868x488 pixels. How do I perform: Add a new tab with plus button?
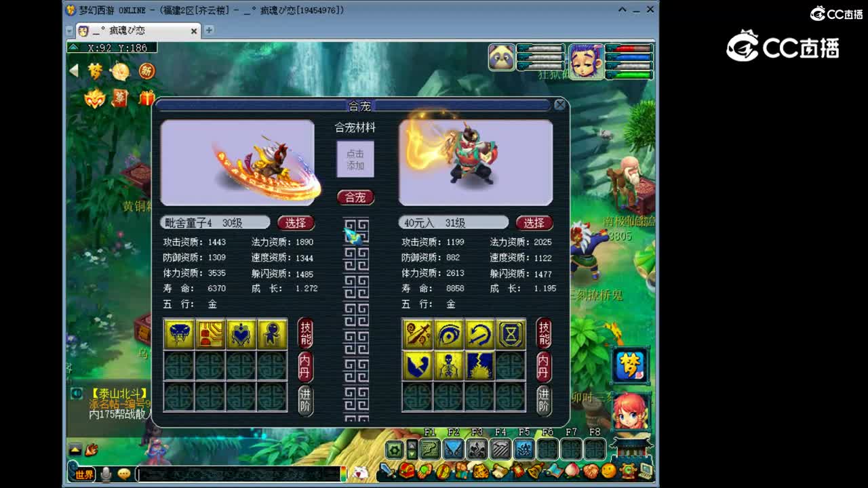[x=209, y=30]
